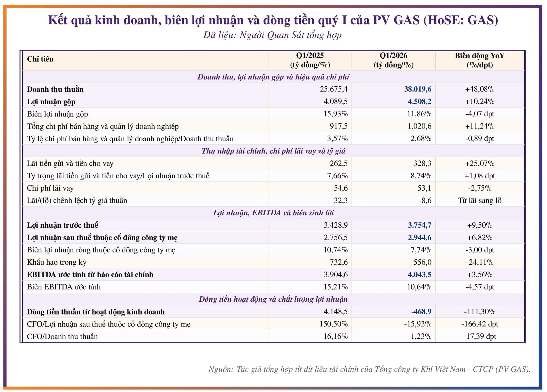Click the Q1/2025 revenue value '25.675,4'
This screenshot has width=547, height=392.
pyautogui.click(x=334, y=89)
